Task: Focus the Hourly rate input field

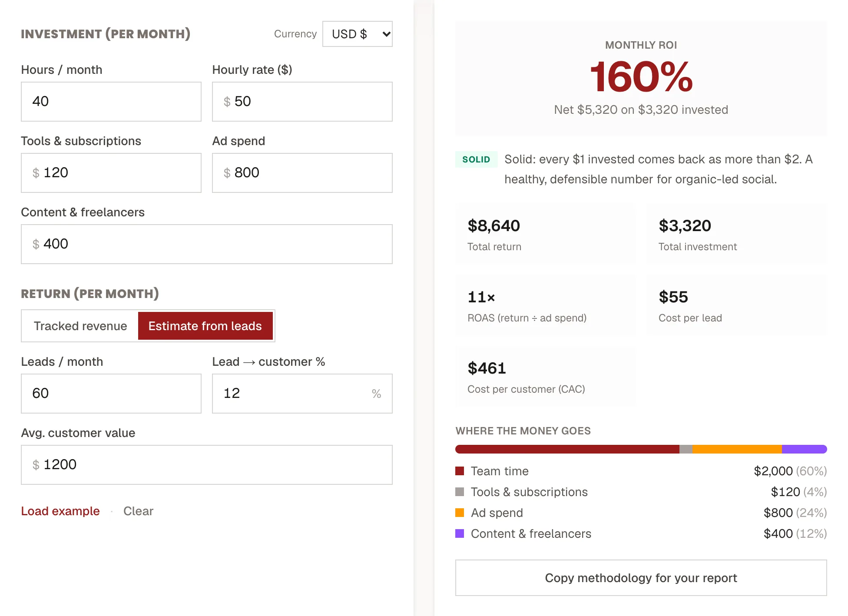Action: click(x=302, y=102)
